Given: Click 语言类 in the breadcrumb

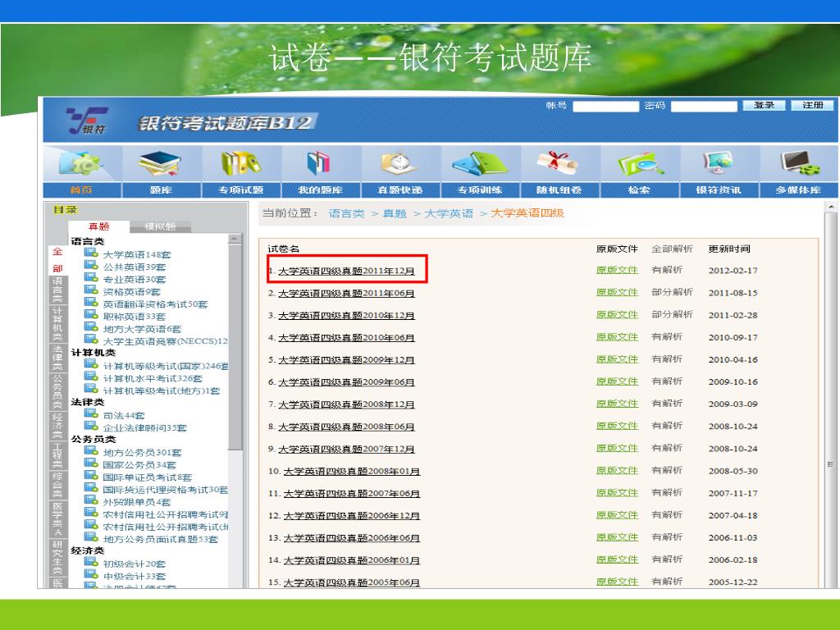Looking at the screenshot, I should [347, 213].
